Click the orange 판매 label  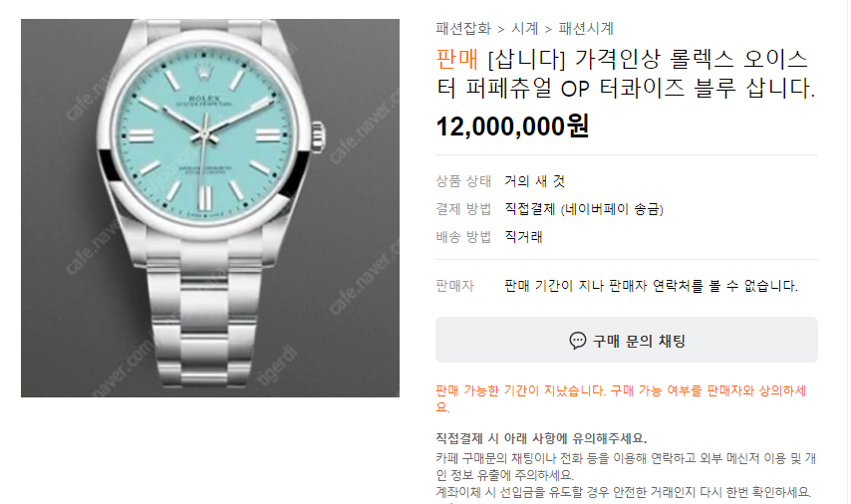[x=457, y=59]
